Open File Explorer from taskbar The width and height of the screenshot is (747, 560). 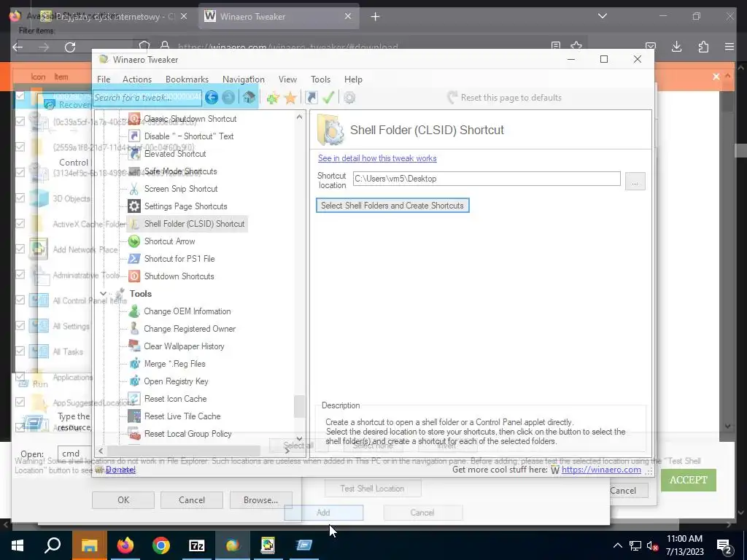pyautogui.click(x=89, y=545)
